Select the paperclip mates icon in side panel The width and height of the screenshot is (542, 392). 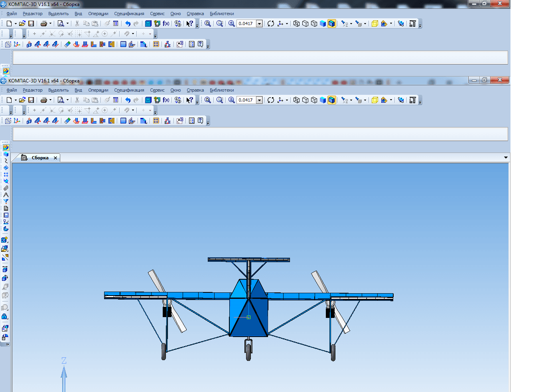[6, 188]
